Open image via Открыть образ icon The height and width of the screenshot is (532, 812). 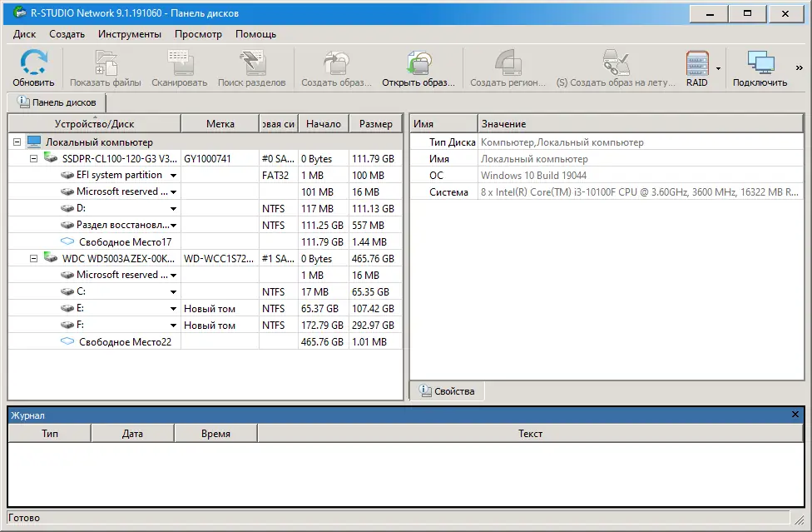point(418,62)
